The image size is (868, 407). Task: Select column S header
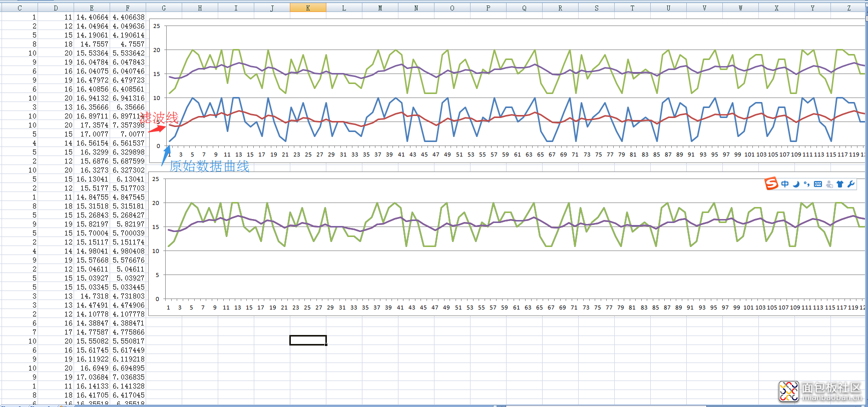click(x=596, y=8)
